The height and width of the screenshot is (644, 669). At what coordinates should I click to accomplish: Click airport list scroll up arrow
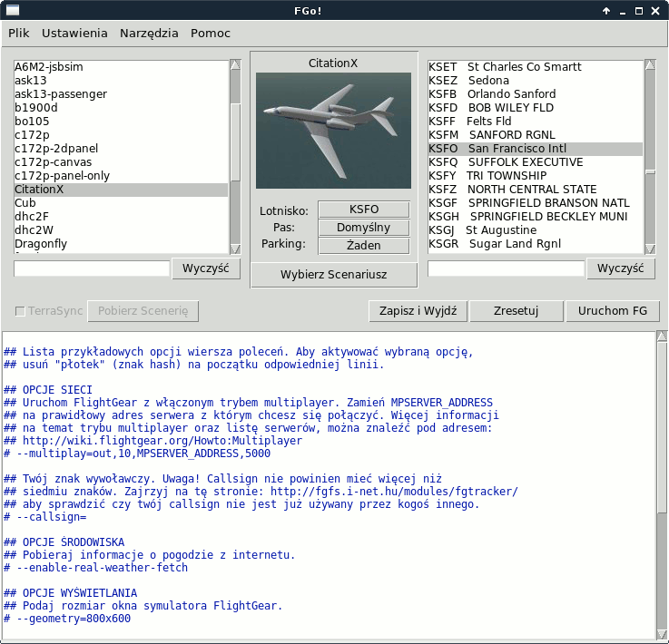(650, 64)
